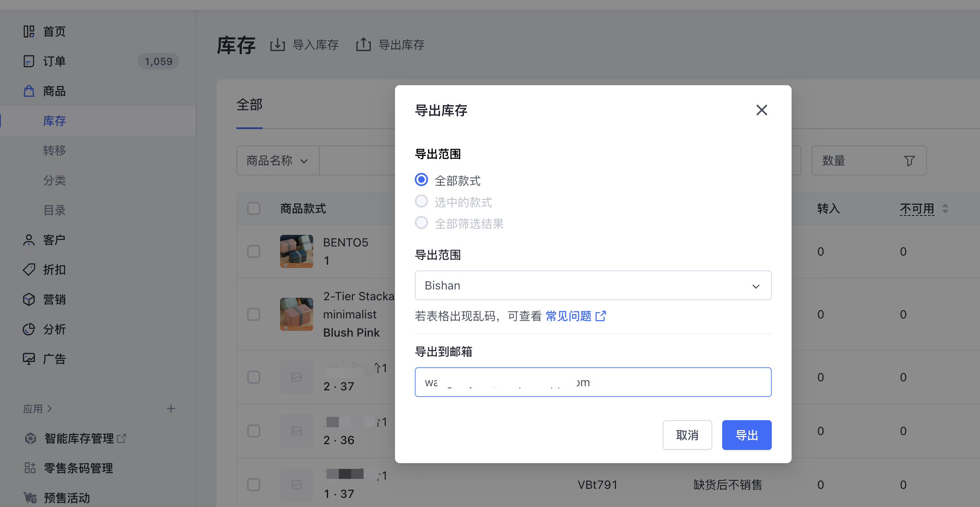Click the BENTO5 product thumbnail

coord(297,251)
